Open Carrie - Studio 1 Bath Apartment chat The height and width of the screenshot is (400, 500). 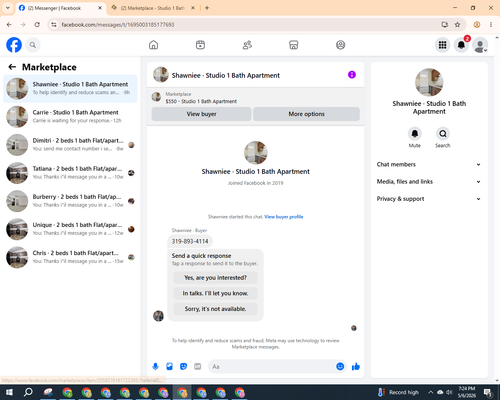70,117
